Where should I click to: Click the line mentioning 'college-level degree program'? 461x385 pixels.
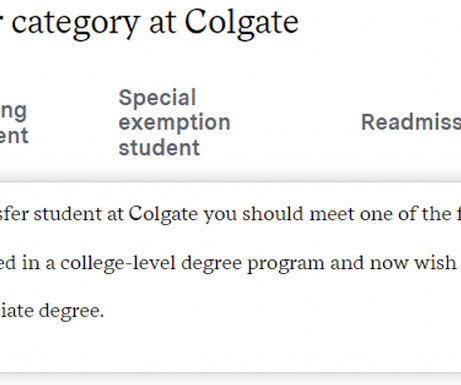(x=230, y=263)
